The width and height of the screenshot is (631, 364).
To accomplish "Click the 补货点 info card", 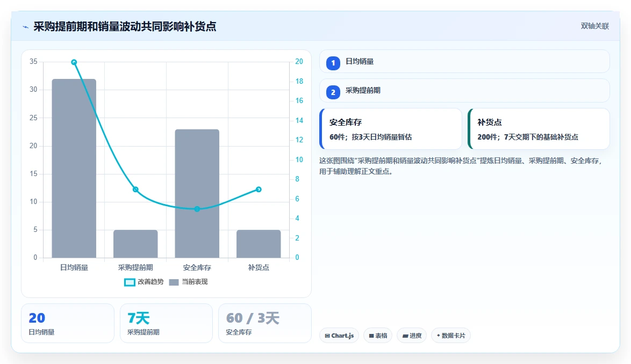I will coord(539,129).
